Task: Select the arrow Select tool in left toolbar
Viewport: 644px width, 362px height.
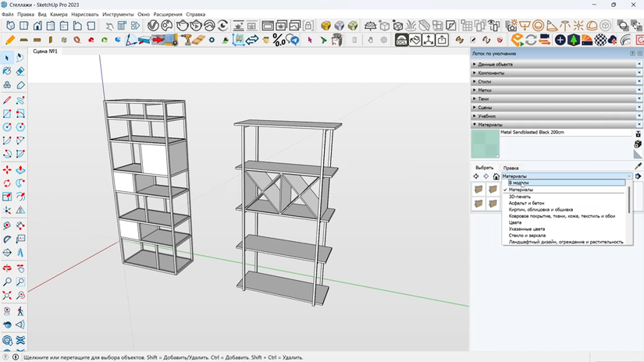Action: pyautogui.click(x=7, y=58)
